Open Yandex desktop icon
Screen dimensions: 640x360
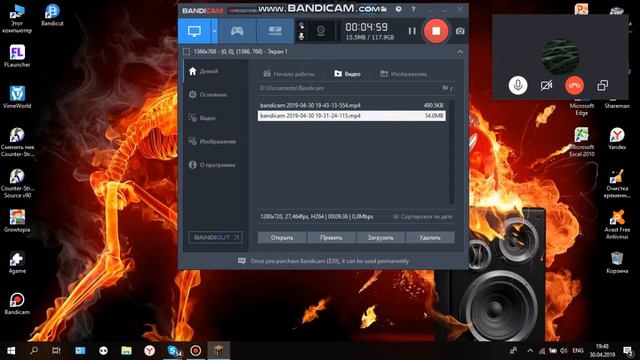tap(617, 139)
